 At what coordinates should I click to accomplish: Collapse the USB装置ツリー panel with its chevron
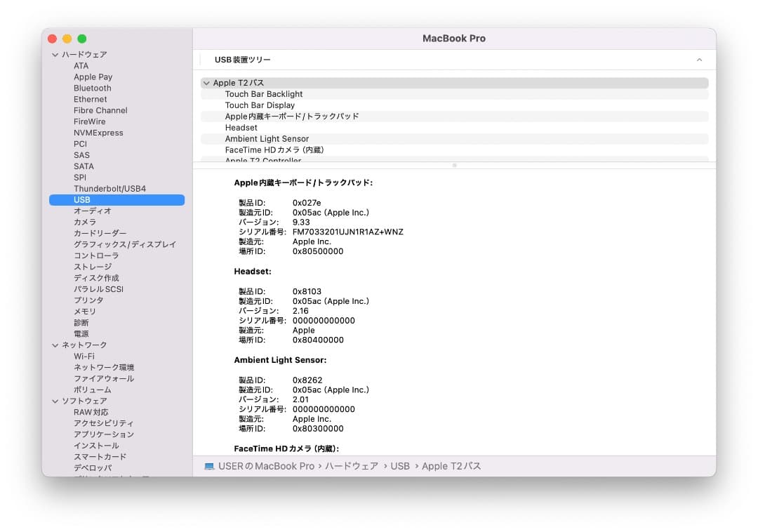[699, 60]
